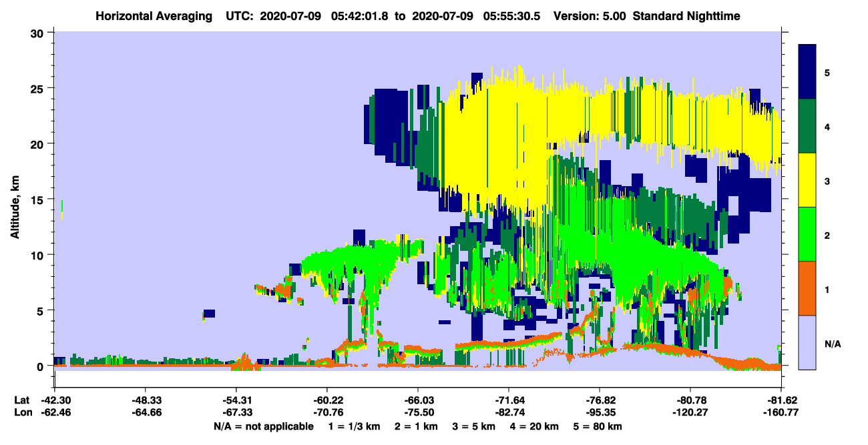
Task: Click the 30 altitude tick label
Action: tap(38, 33)
